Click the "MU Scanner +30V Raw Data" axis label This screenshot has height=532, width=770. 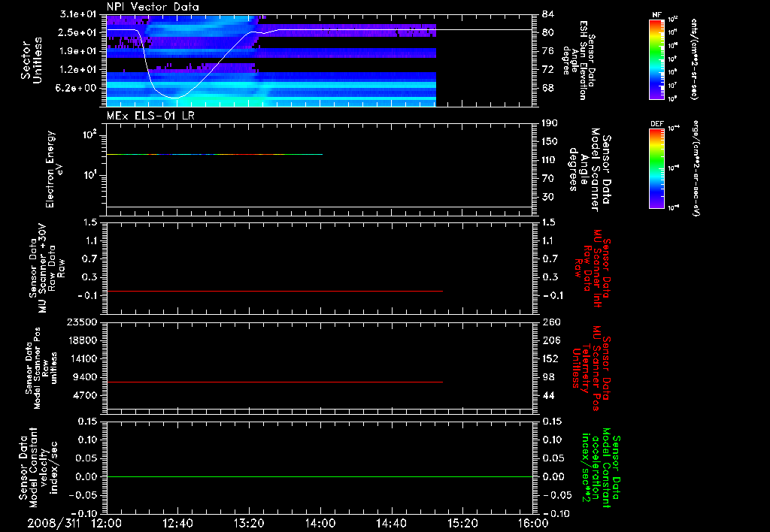(x=47, y=268)
